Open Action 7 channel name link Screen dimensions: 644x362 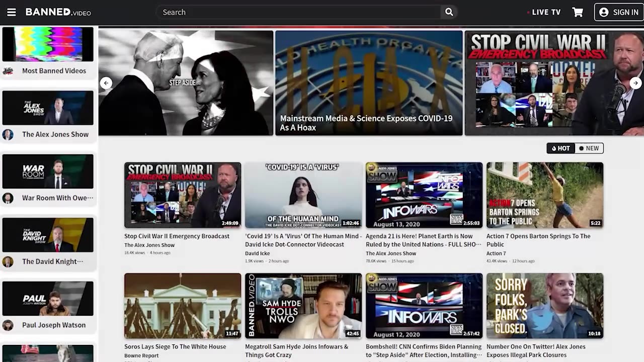496,253
